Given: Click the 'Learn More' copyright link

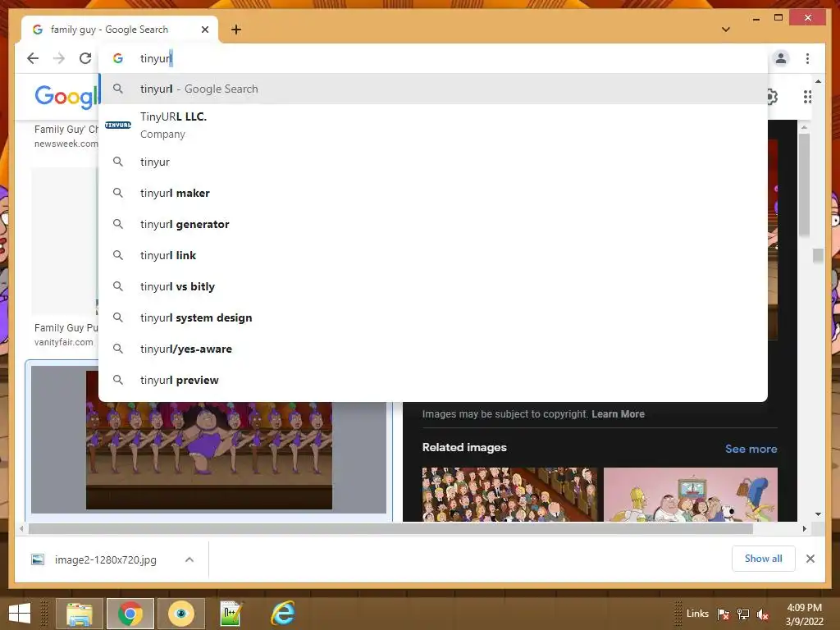Looking at the screenshot, I should [x=618, y=414].
